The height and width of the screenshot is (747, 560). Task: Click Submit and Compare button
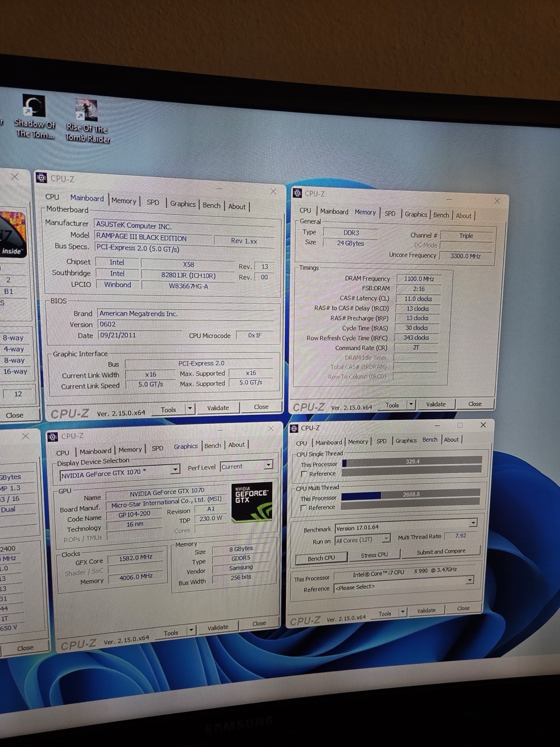[441, 551]
